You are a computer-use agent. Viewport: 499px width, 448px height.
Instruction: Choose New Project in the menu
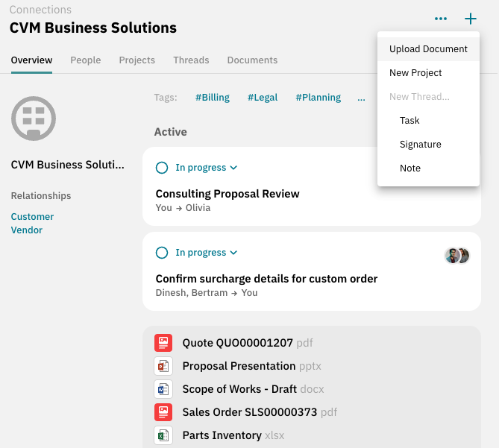tap(415, 73)
